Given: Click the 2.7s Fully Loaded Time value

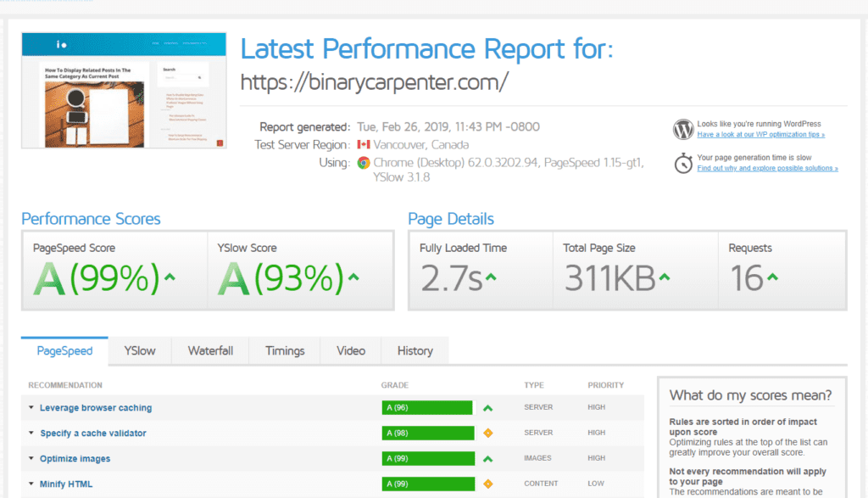Looking at the screenshot, I should point(451,277).
